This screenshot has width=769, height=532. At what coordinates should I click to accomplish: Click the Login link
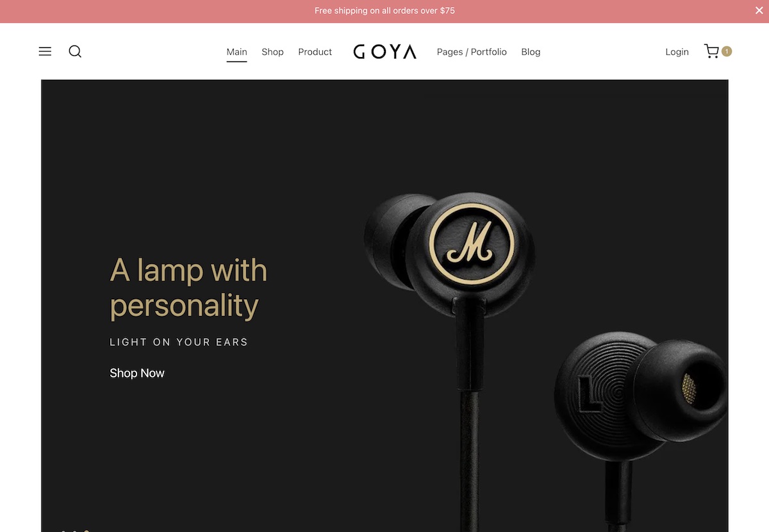point(677,52)
